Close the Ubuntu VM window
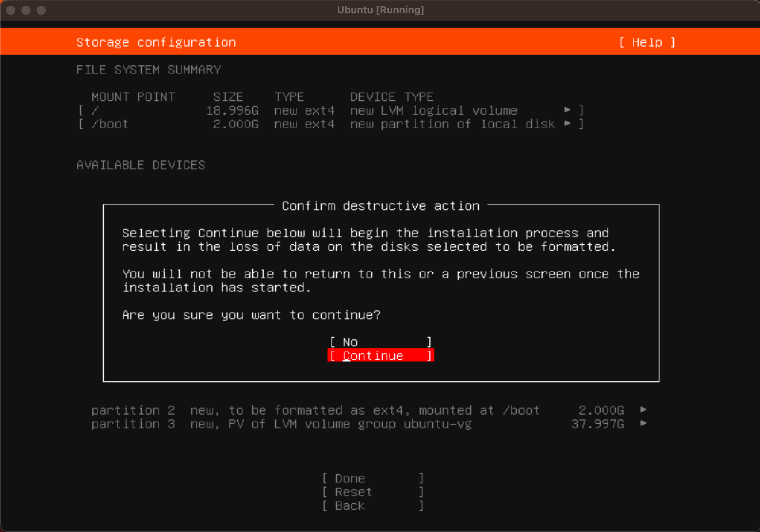This screenshot has height=532, width=760. pyautogui.click(x=11, y=10)
